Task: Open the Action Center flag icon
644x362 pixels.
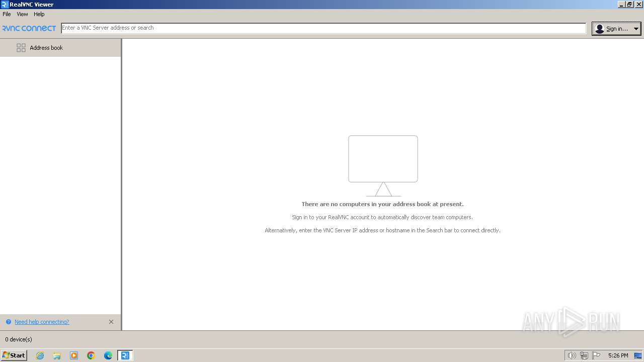Action: point(596,355)
